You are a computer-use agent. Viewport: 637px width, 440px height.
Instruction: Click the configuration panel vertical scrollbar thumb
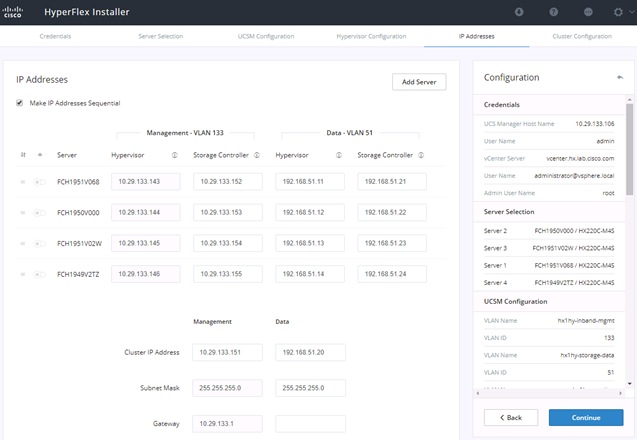point(629,150)
